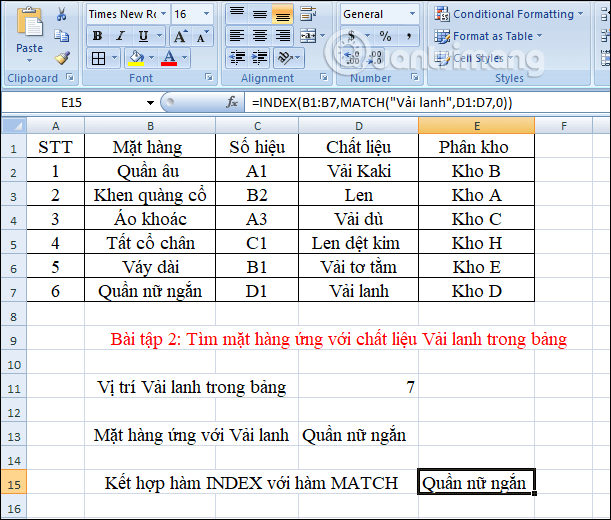Image resolution: width=611 pixels, height=520 pixels.
Task: Decrease indent
Action: point(237,58)
